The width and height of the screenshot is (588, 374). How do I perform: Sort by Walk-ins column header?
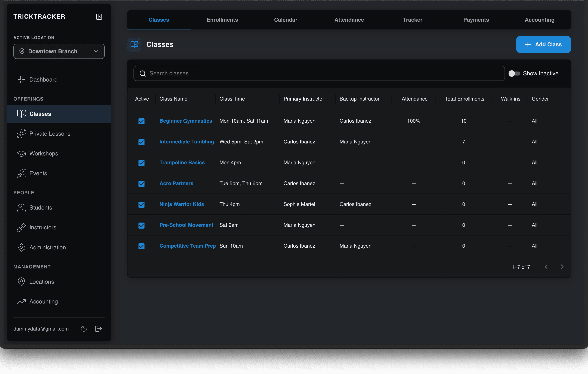point(511,99)
